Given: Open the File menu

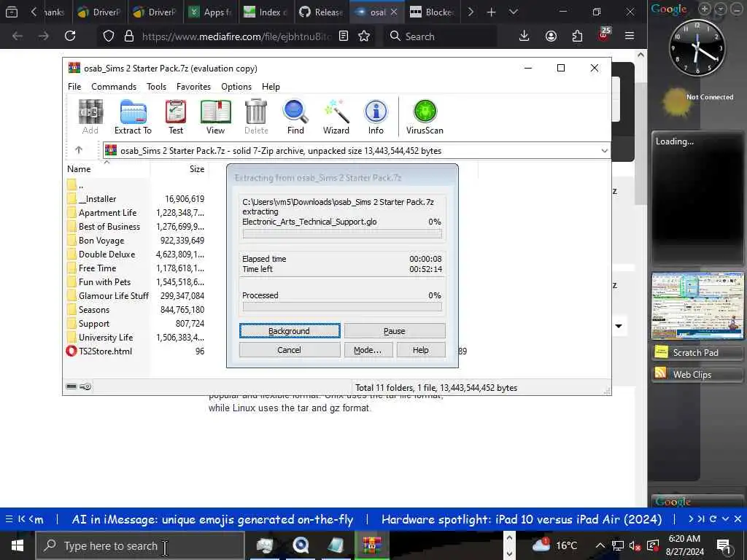Looking at the screenshot, I should point(74,87).
